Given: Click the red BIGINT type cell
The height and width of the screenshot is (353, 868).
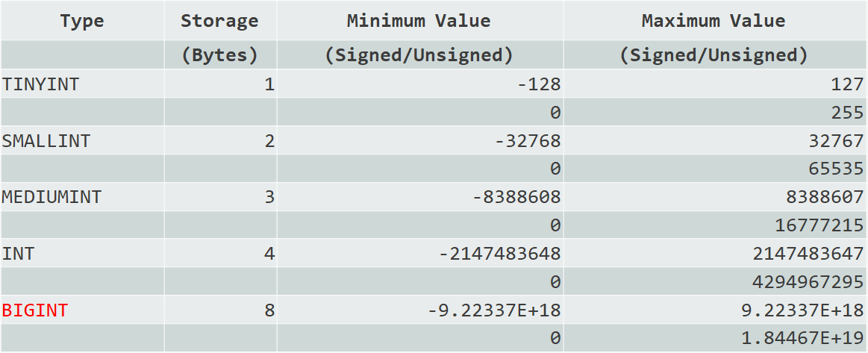Looking at the screenshot, I should coord(35,310).
